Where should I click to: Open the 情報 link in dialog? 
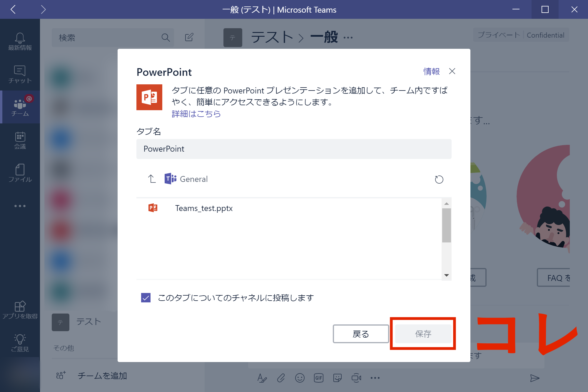[431, 71]
